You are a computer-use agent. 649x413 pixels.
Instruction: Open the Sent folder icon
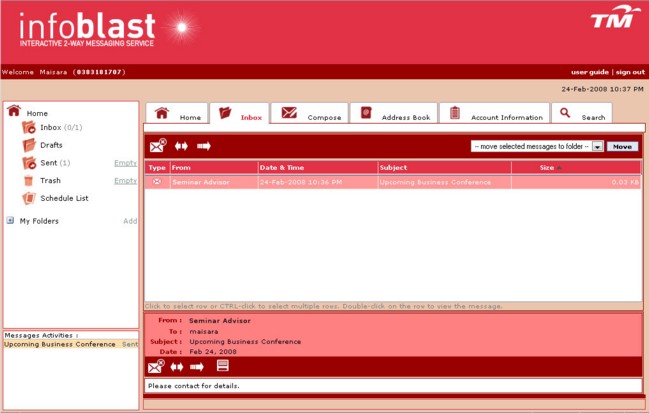coord(29,163)
